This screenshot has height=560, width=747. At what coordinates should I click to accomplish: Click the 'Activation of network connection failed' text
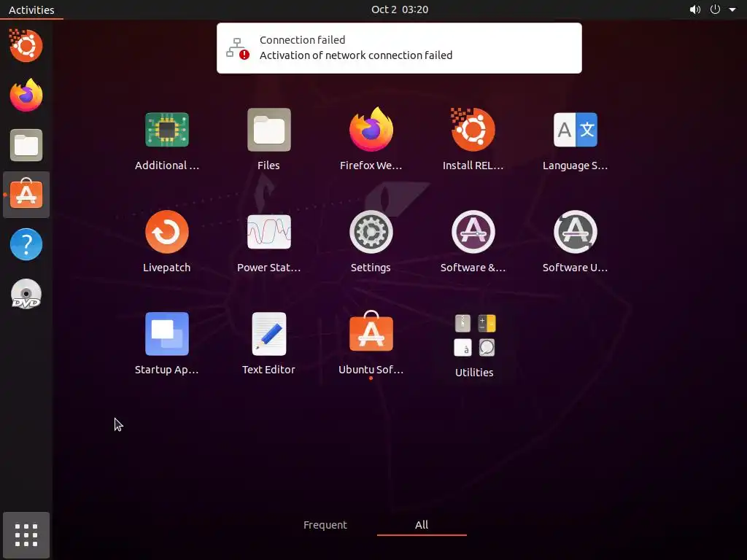pos(356,55)
